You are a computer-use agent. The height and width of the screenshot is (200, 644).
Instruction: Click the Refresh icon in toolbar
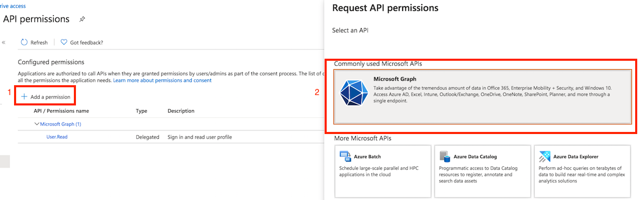pyautogui.click(x=24, y=42)
